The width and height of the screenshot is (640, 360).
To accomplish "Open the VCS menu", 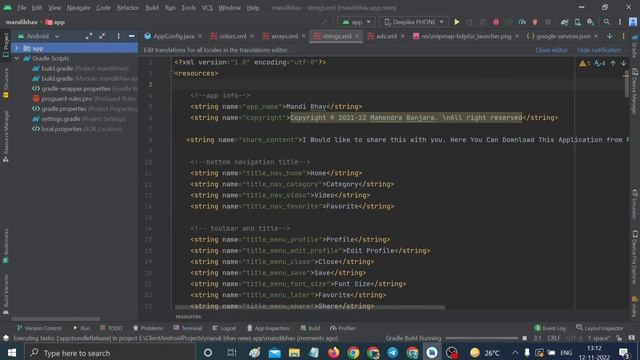I will [207, 8].
